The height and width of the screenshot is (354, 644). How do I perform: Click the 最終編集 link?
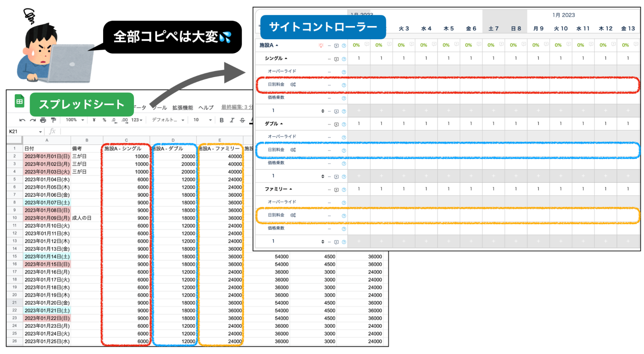point(237,107)
